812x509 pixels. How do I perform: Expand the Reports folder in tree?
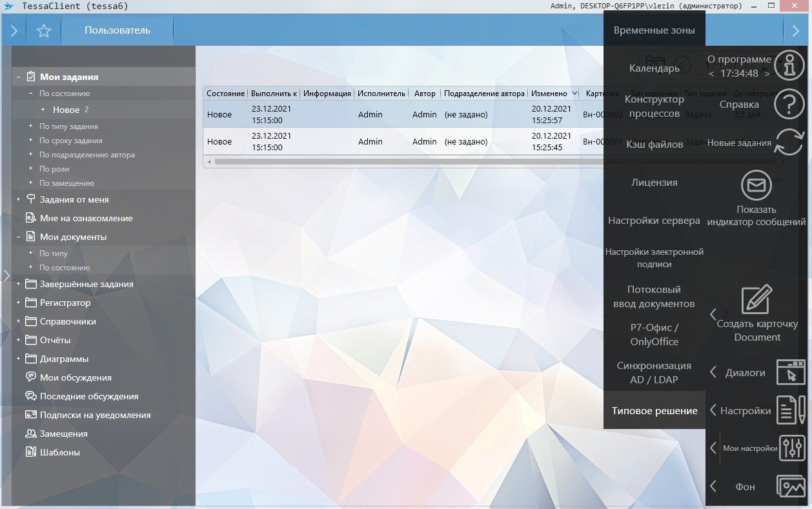click(19, 340)
